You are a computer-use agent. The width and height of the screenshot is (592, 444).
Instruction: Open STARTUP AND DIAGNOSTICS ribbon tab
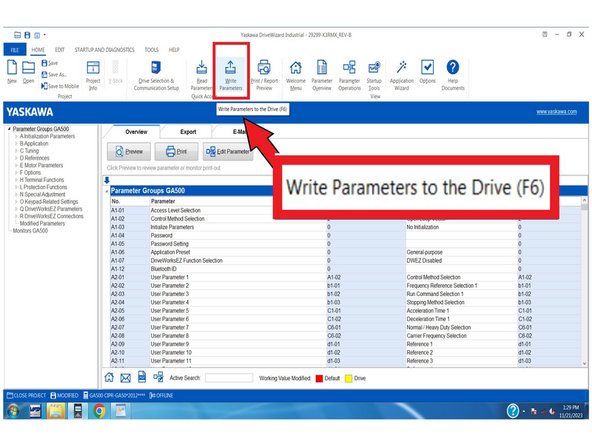(x=105, y=50)
